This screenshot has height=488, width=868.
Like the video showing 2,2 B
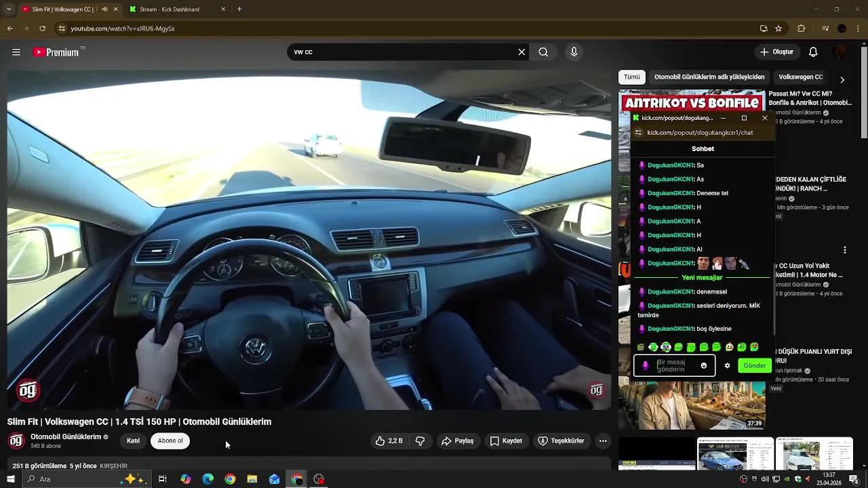click(389, 441)
